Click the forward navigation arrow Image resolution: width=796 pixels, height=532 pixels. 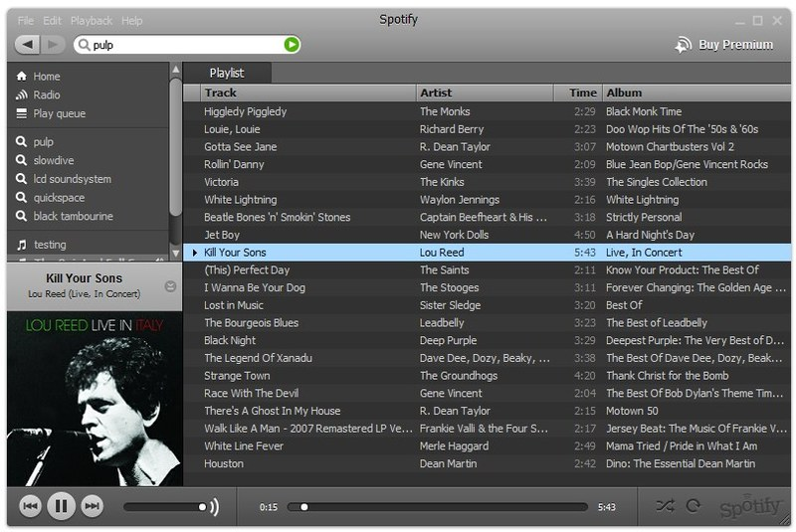(53, 45)
